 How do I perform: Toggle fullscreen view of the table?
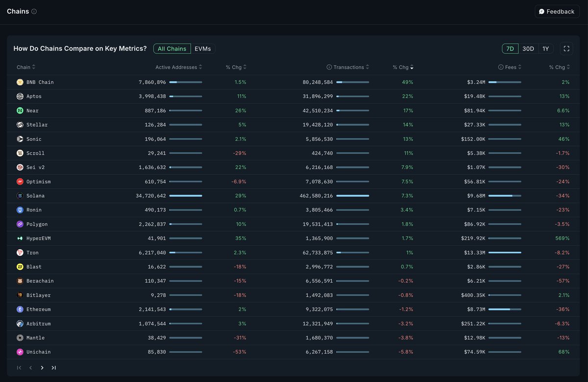[x=566, y=48]
